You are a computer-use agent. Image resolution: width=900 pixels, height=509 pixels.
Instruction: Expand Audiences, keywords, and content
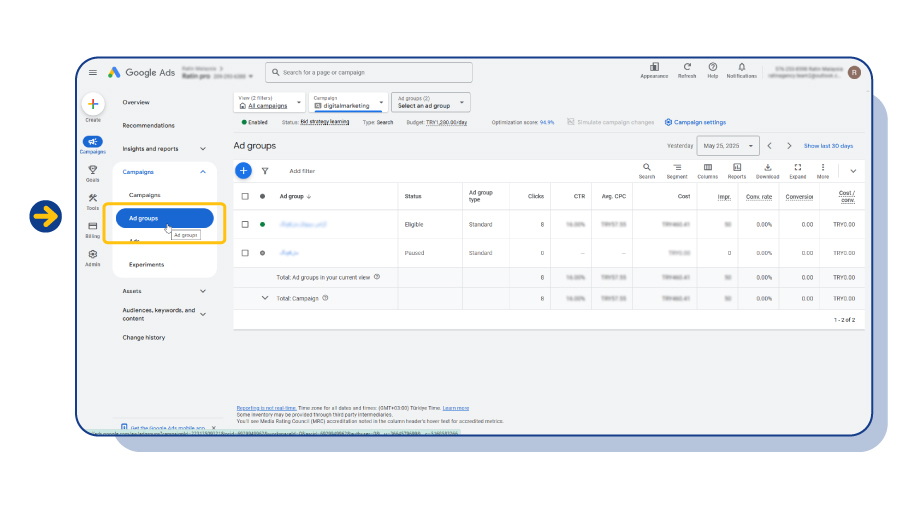pos(203,314)
